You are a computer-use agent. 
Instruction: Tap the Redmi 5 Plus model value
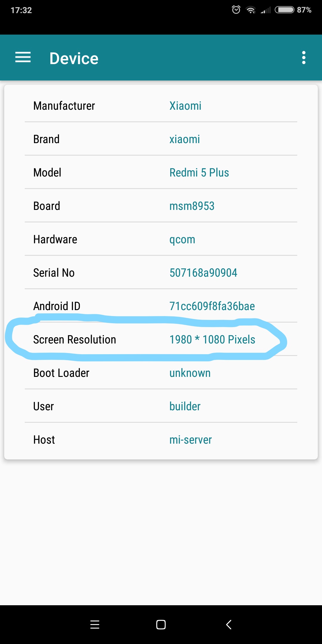[199, 173]
